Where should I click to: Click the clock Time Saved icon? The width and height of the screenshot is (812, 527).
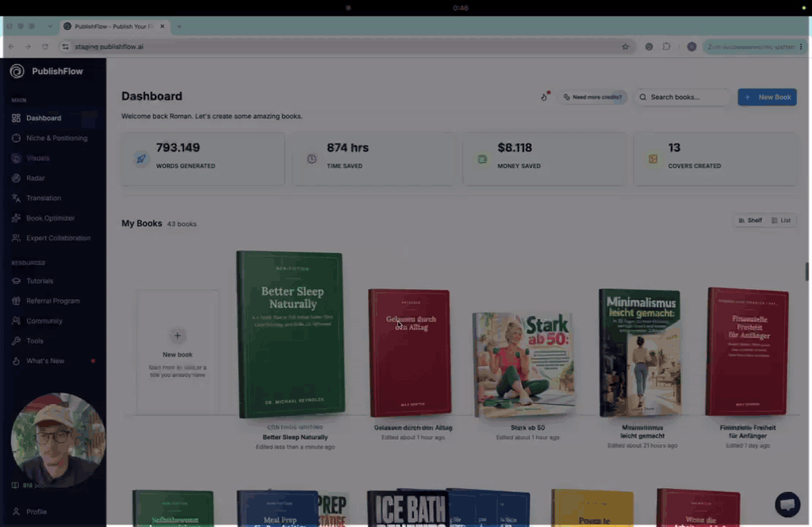coord(312,159)
